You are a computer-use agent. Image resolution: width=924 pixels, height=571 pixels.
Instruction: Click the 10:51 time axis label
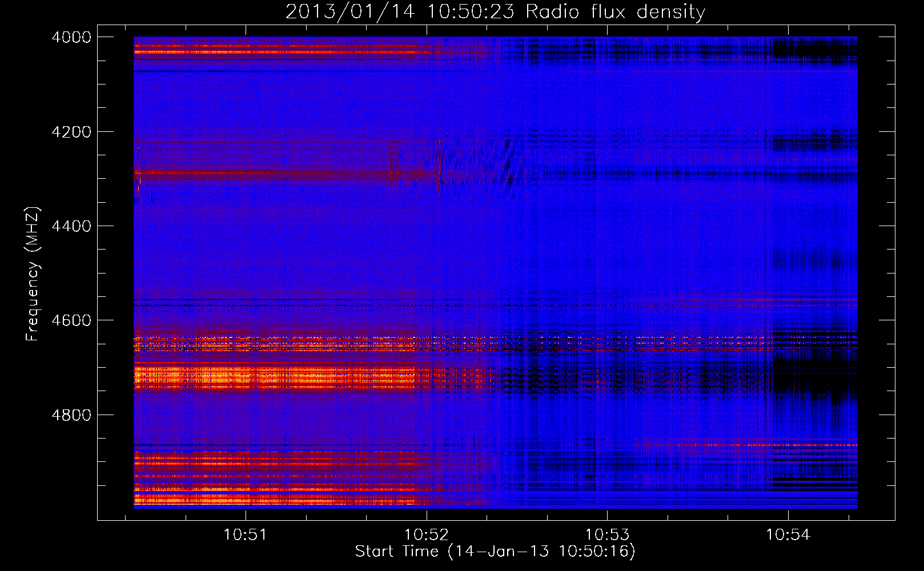click(246, 535)
